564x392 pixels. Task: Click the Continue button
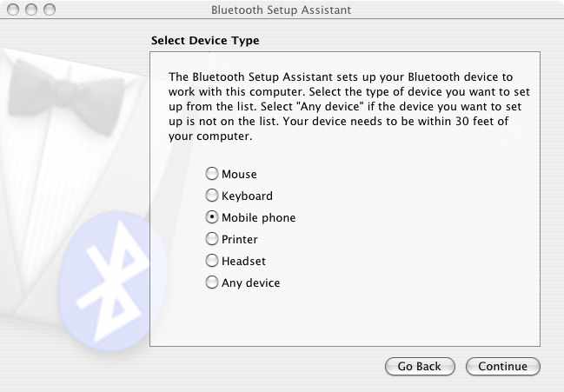pos(503,366)
